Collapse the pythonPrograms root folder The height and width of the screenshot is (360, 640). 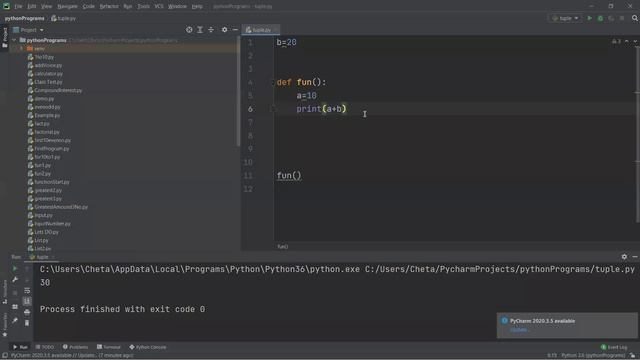(14, 40)
